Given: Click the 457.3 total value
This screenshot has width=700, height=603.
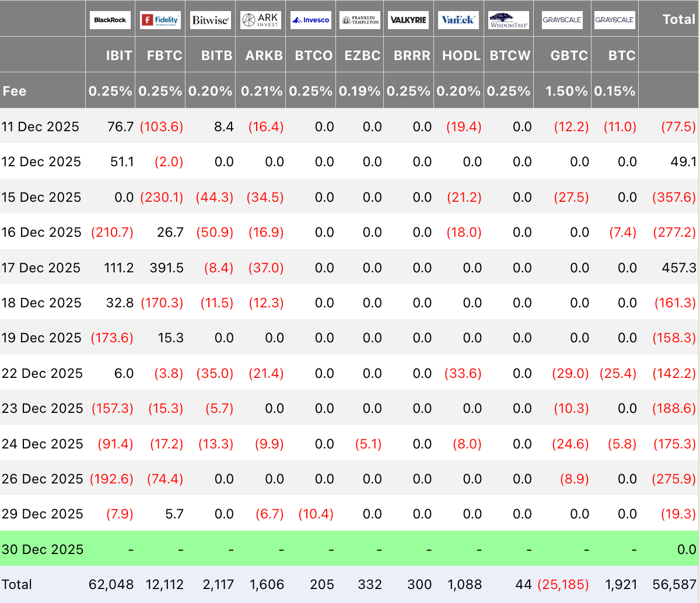Looking at the screenshot, I should 680,268.
